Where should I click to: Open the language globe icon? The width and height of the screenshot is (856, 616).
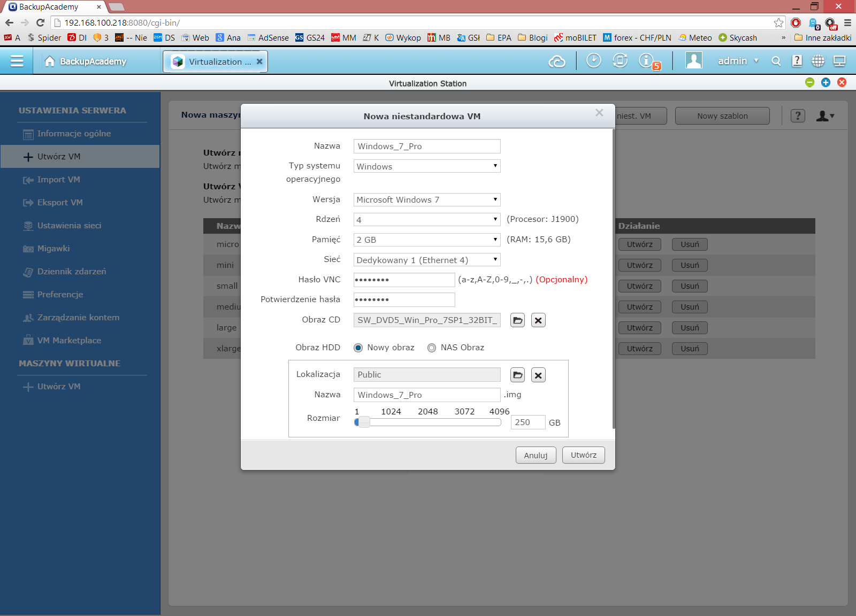(x=818, y=61)
